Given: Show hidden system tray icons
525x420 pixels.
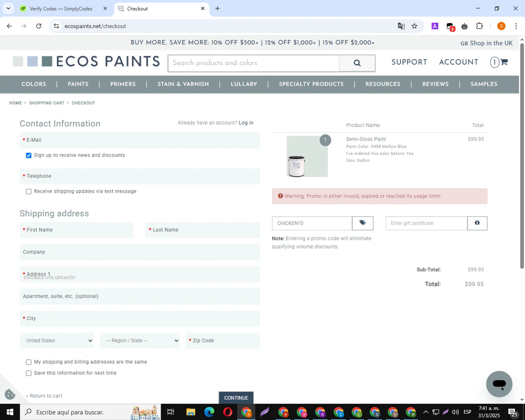Looking at the screenshot, I should click(426, 412).
